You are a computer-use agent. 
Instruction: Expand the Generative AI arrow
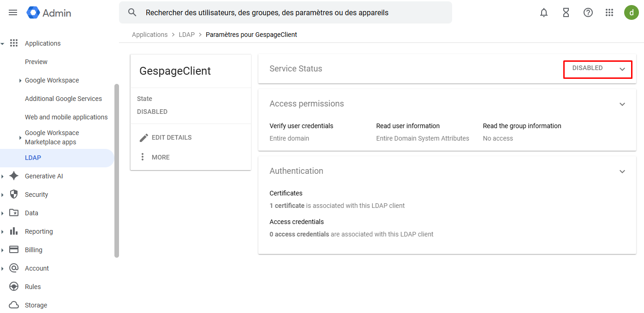(2, 176)
